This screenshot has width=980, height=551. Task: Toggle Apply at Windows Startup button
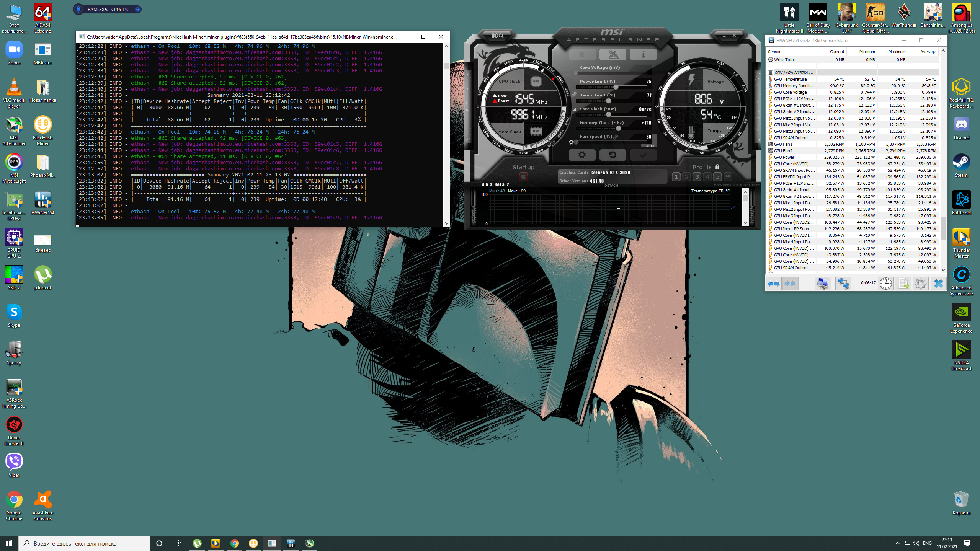click(x=523, y=177)
